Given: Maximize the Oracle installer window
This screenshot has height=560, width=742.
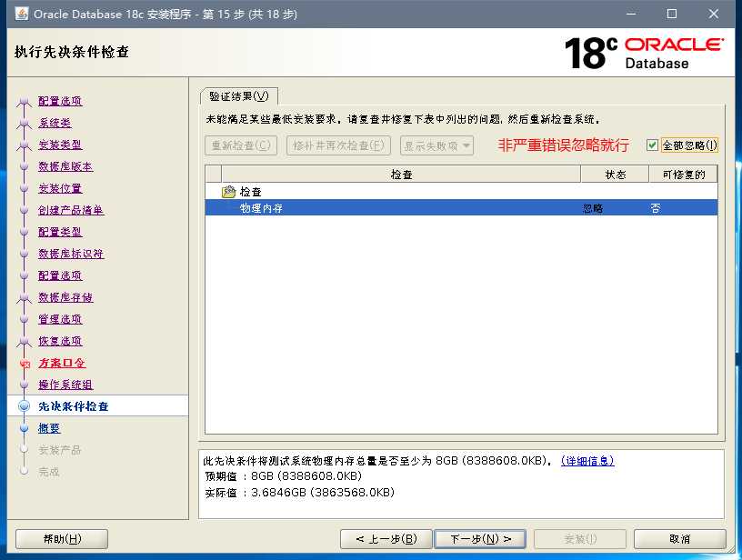Looking at the screenshot, I should click(671, 14).
